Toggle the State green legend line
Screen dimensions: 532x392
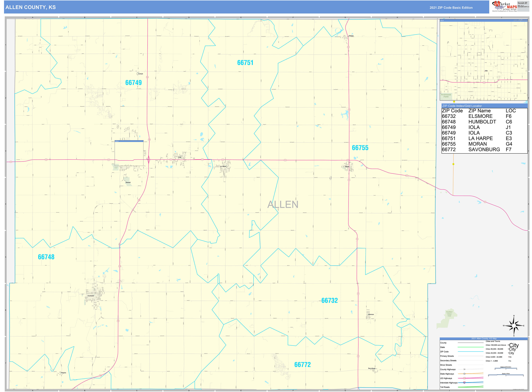pyautogui.click(x=470, y=347)
